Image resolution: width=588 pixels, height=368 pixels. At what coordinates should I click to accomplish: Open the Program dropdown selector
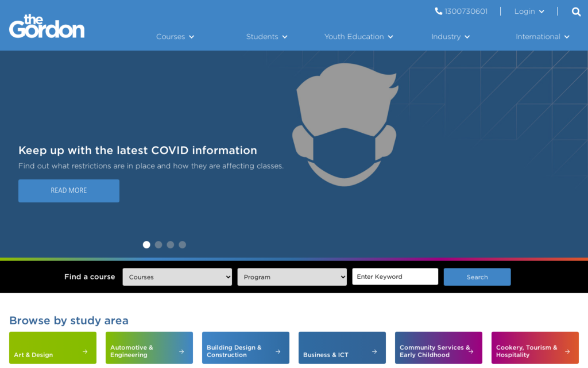point(292,277)
